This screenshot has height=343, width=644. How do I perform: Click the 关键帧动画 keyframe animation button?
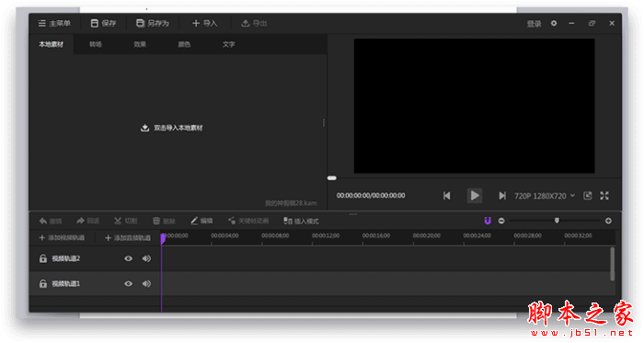[x=248, y=221]
